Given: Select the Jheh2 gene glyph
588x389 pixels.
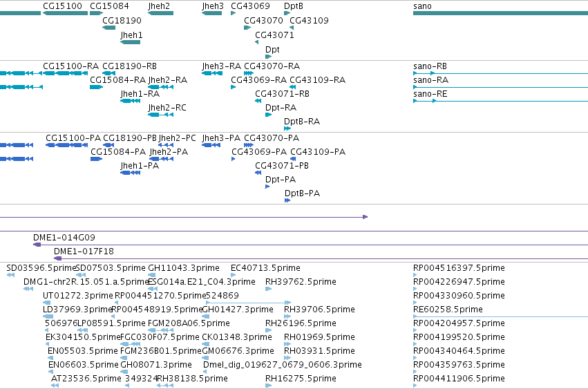Looking at the screenshot, I should tap(160, 13).
